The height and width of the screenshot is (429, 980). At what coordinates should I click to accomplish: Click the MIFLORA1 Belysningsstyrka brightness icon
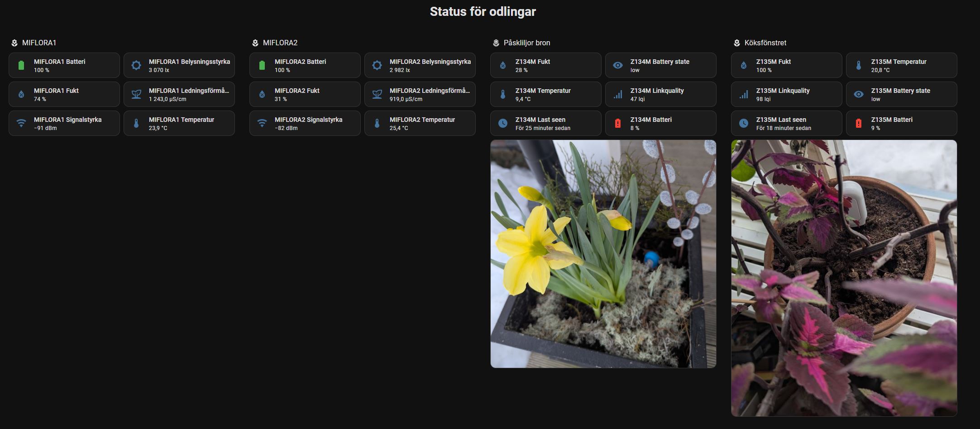point(136,65)
